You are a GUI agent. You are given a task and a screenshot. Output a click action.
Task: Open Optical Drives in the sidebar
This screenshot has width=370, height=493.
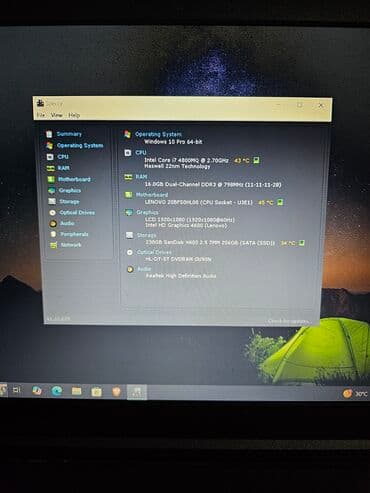77,212
